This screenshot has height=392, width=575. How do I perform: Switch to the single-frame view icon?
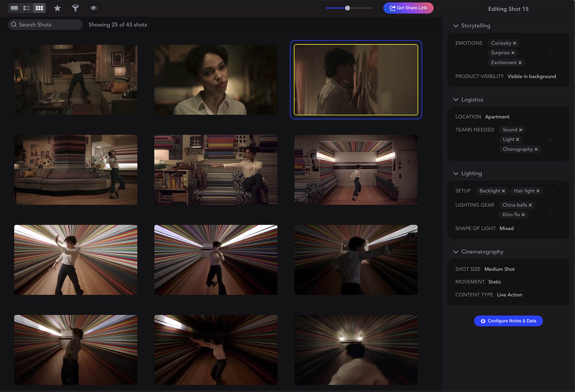[x=14, y=8]
